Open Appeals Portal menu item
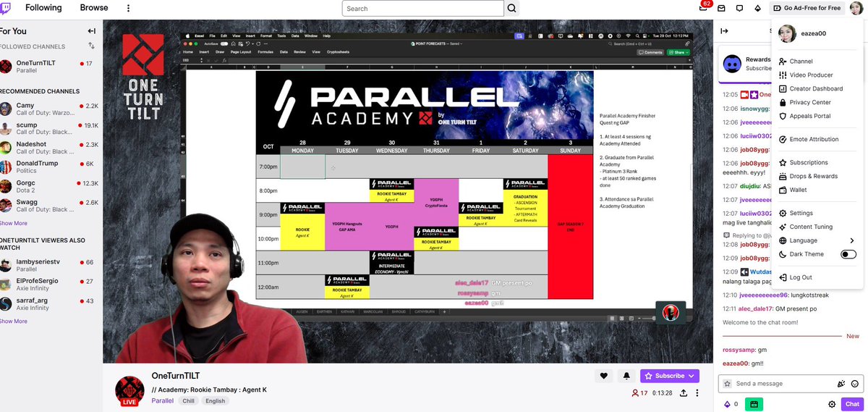The height and width of the screenshot is (412, 868). coord(817,117)
